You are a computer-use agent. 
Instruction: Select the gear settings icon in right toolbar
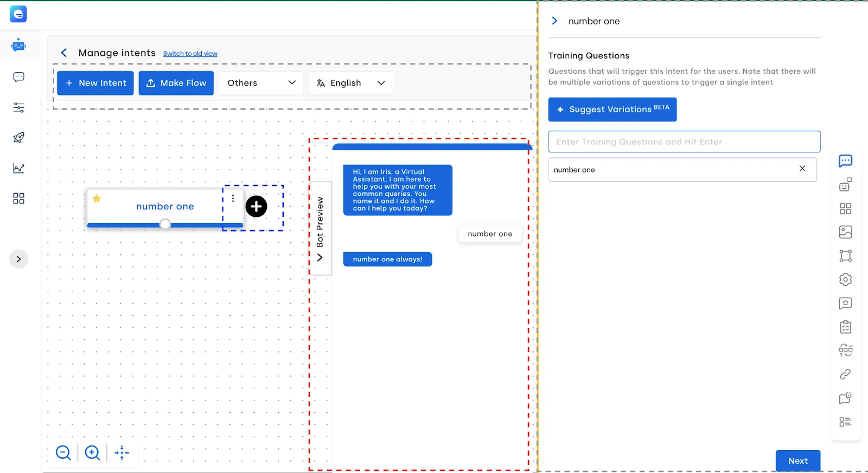845,279
